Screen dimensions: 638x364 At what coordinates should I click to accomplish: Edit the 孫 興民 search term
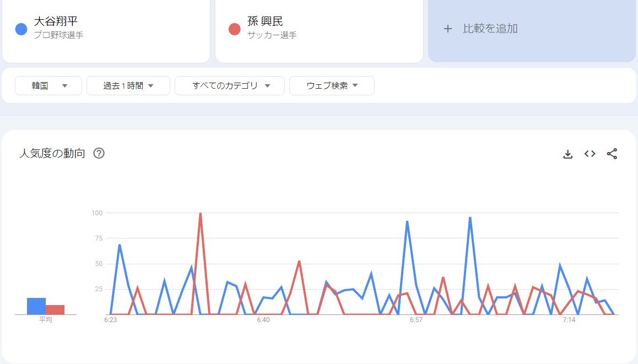click(x=265, y=22)
